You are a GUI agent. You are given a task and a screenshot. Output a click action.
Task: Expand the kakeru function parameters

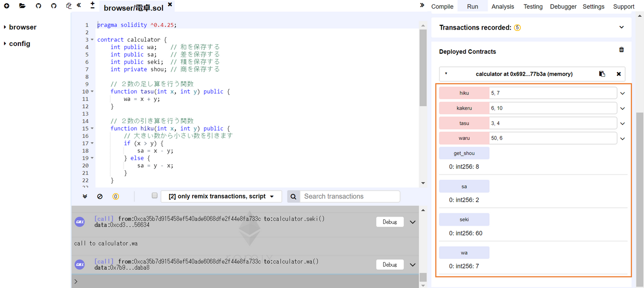[x=623, y=108]
